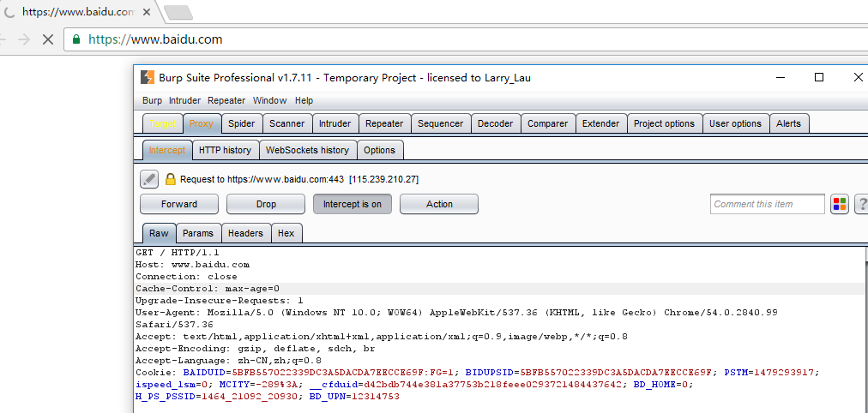Open the Scanner tab
The image size is (868, 413).
(286, 124)
